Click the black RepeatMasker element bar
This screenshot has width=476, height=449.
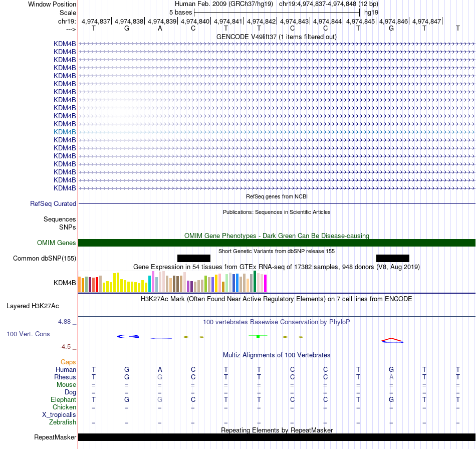(277, 437)
